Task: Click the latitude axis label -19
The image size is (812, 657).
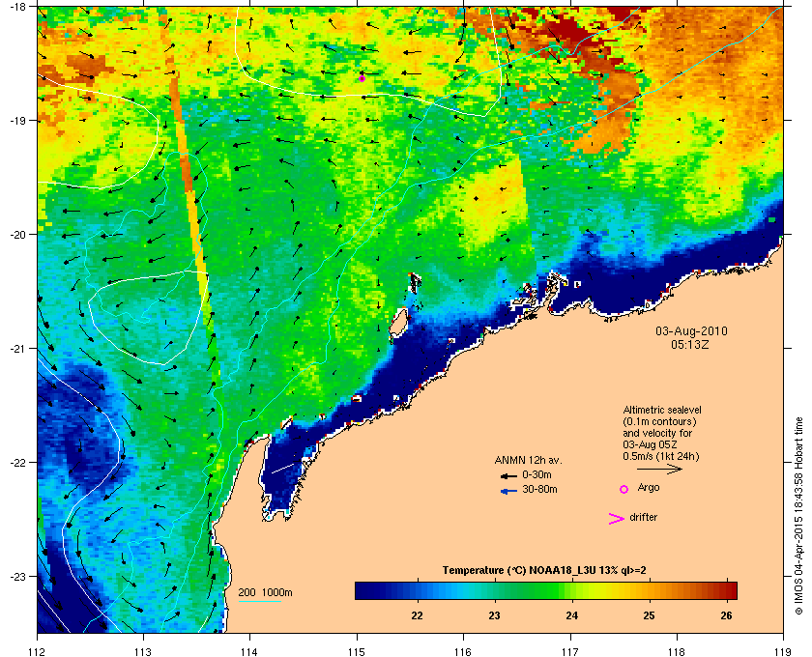Action: pyautogui.click(x=16, y=120)
